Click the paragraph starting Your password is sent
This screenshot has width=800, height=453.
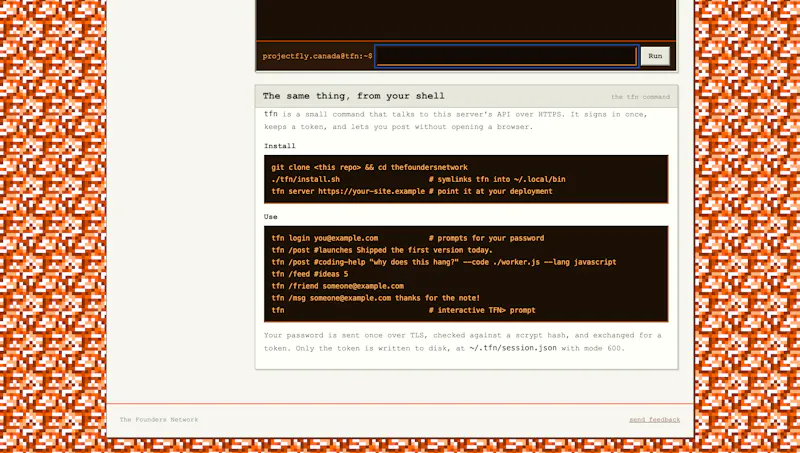click(463, 342)
